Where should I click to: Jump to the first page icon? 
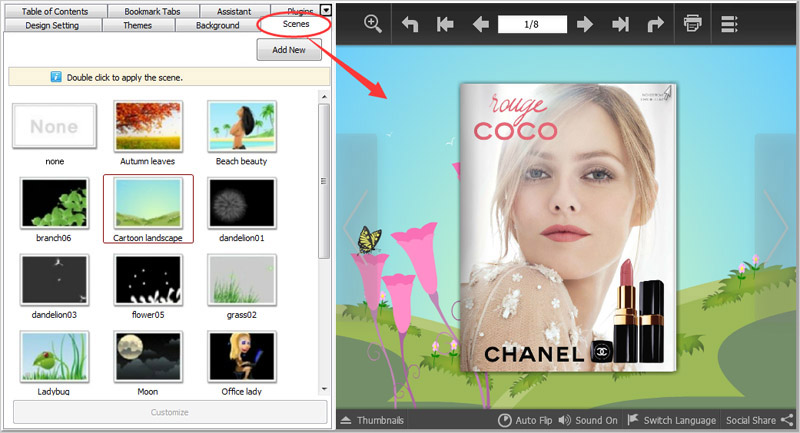point(445,24)
